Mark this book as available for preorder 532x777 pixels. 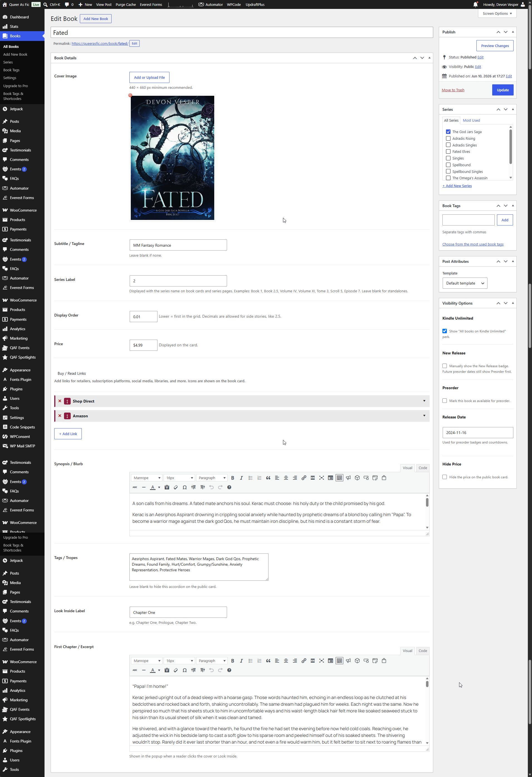point(444,401)
